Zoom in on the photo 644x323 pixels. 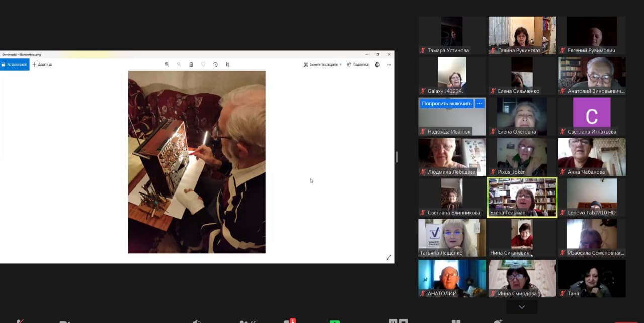point(167,64)
